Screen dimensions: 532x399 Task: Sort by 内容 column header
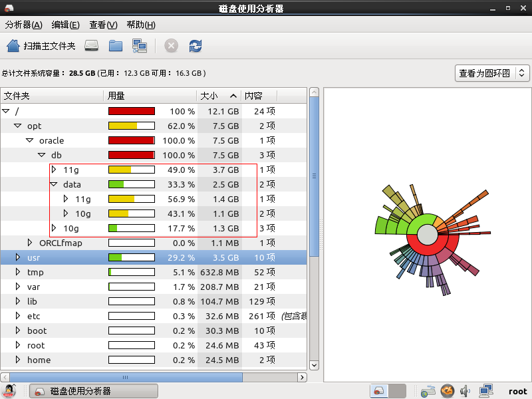point(259,96)
